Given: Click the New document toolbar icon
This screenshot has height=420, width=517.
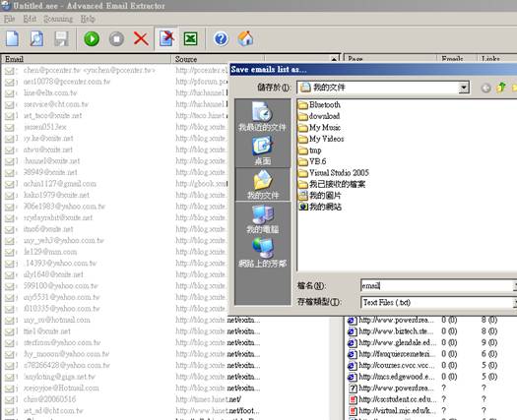Looking at the screenshot, I should (12, 39).
